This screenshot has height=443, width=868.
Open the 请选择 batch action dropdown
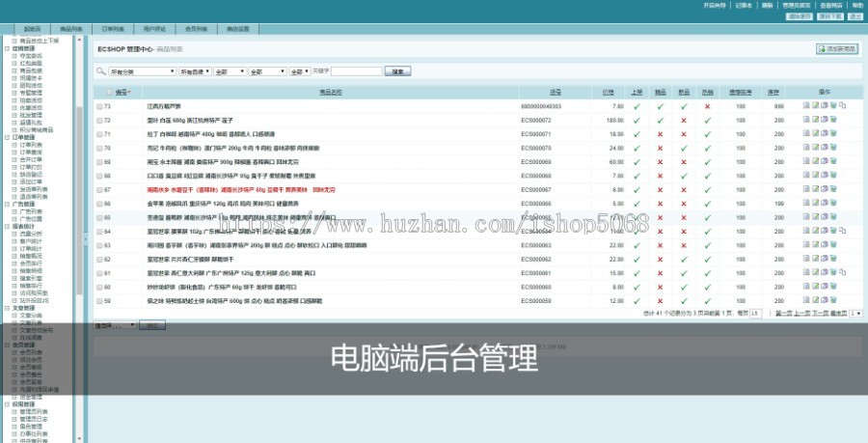pos(116,325)
